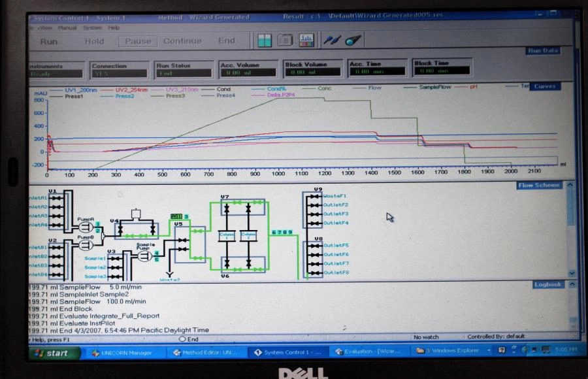Select the End radio indicator in status bar
The width and height of the screenshot is (588, 379).
182,339
